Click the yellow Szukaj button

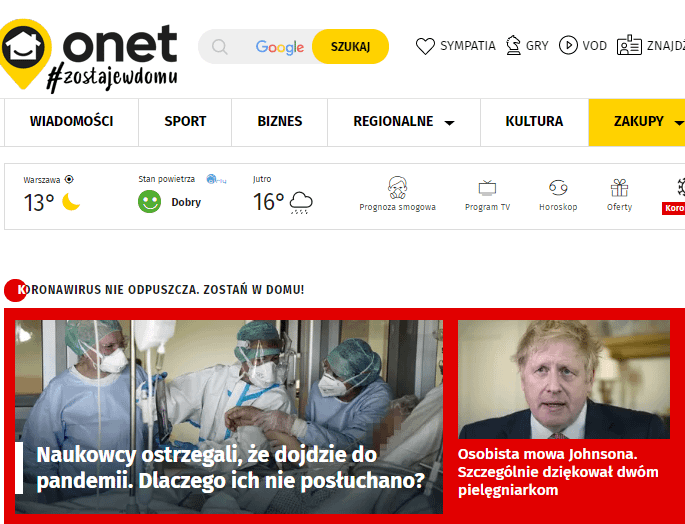coord(350,47)
